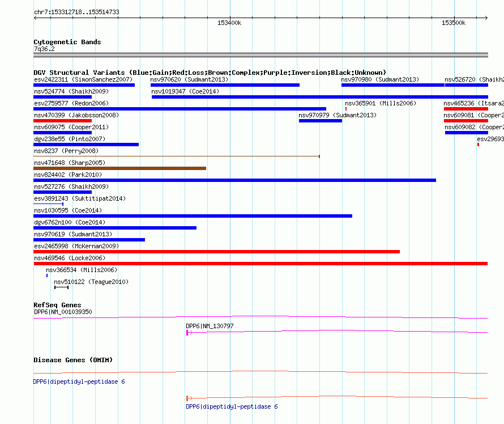This screenshot has height=424, width=504.
Task: Select the dgv238e55 (Pinto2007) variant bar
Action: pos(86,145)
